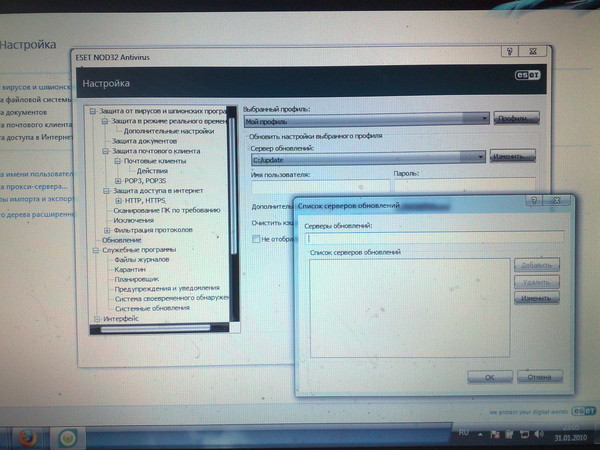The width and height of the screenshot is (600, 450).
Task: Select 'Обновление' in settings tree
Action: click(x=122, y=240)
